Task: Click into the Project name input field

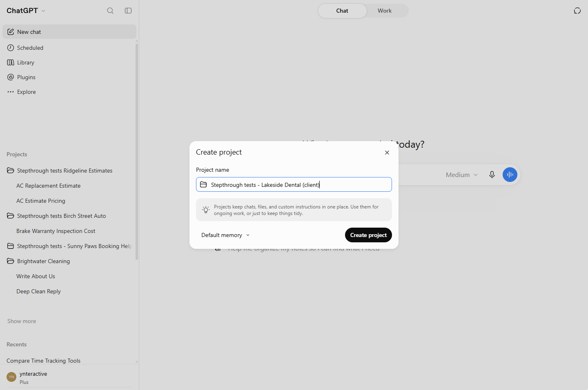Action: (294, 184)
